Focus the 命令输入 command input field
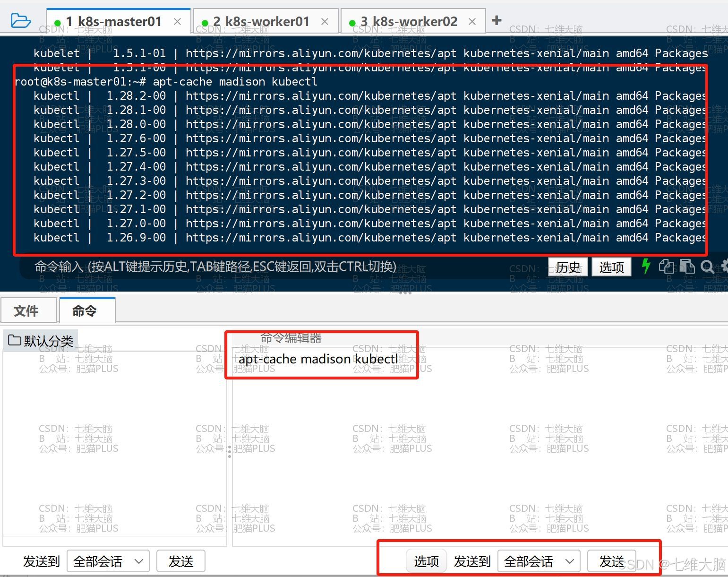 [x=283, y=267]
